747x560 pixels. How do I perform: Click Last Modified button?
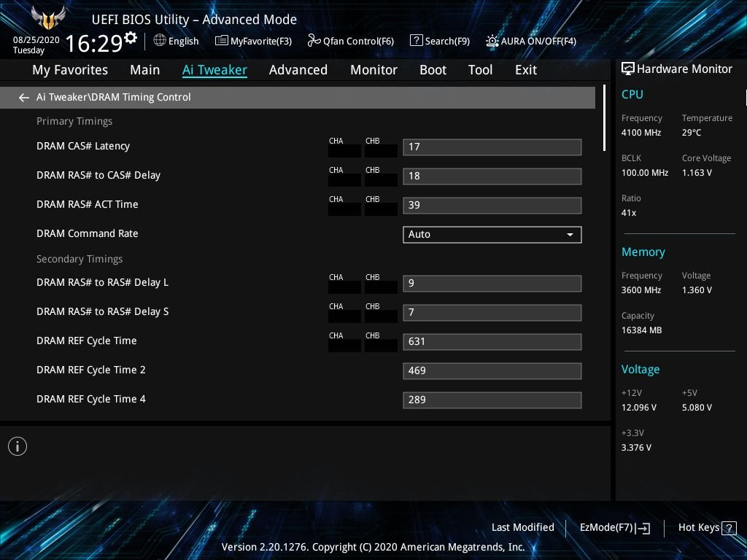(x=522, y=528)
